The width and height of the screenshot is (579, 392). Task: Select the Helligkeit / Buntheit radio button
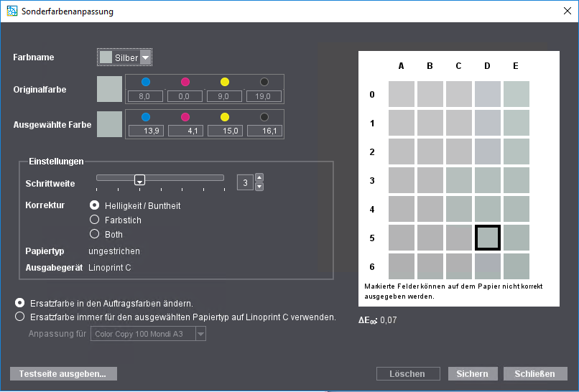tap(95, 205)
